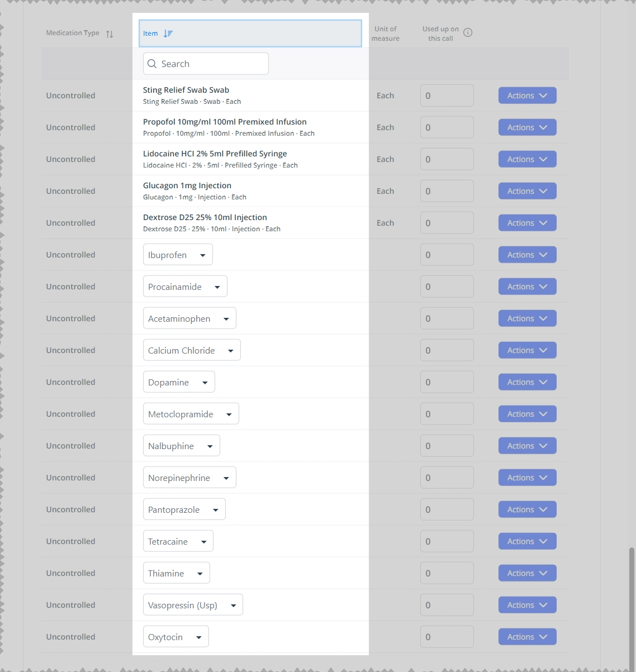Open the Tetracaine dropdown arrow
The image size is (636, 672).
point(204,542)
